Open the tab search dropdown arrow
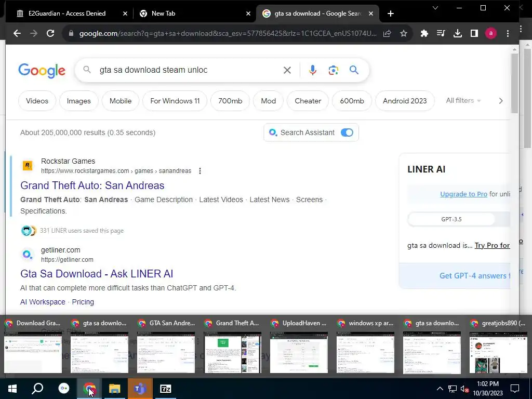The height and width of the screenshot is (399, 532). [x=435, y=8]
